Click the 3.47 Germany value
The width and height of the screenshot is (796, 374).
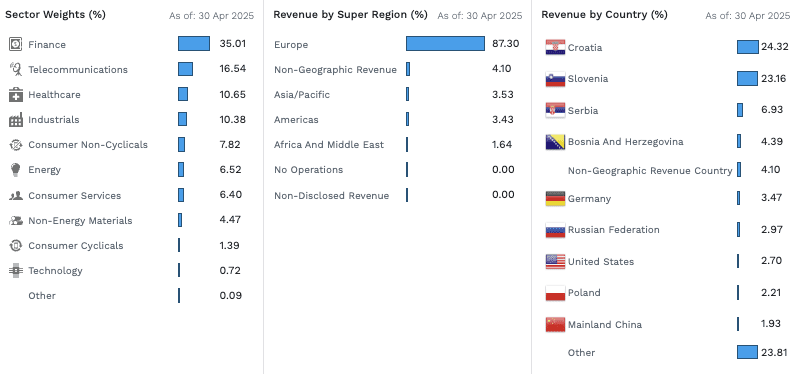[772, 198]
